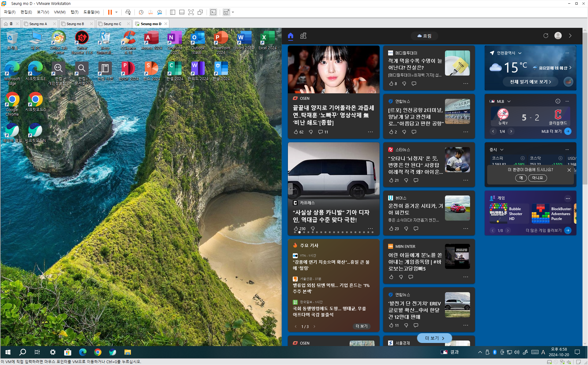Screen dimensions: 588x365
Task: Click the VMware suspend (pause) toolbar icon
Action: [x=110, y=12]
